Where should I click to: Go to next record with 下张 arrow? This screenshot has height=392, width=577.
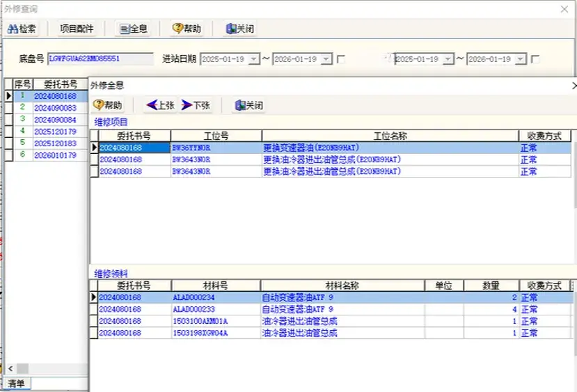pos(187,105)
